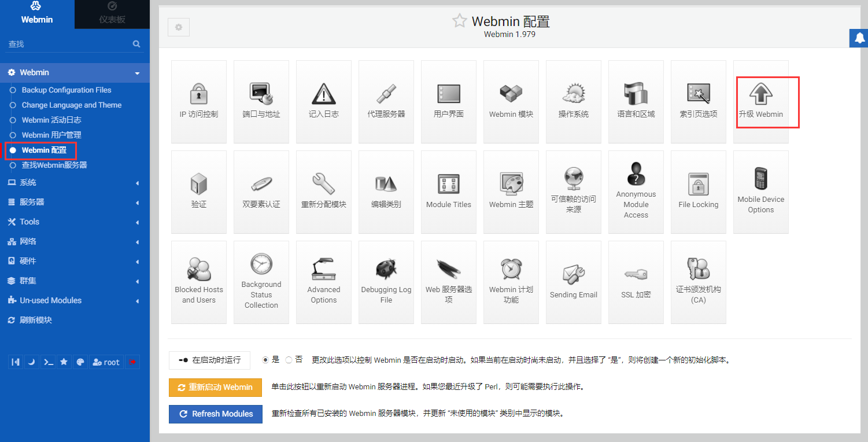Screen dimensions: 868x442
Task: Open the Blocked Hosts and Users tile
Action: pos(199,282)
